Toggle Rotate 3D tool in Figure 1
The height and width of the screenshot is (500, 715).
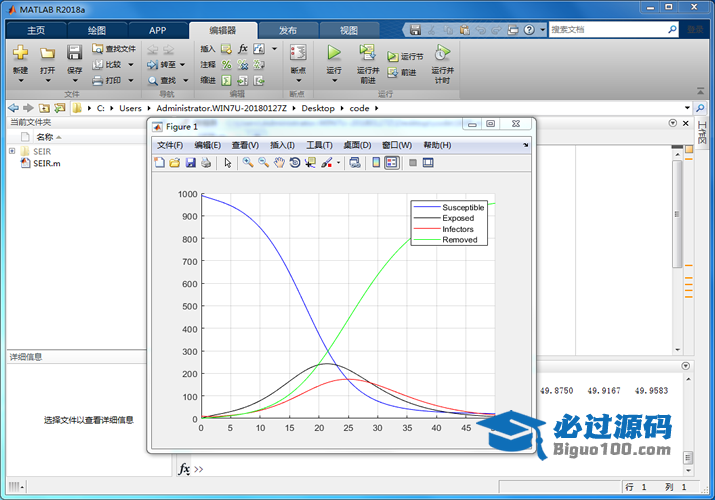295,163
